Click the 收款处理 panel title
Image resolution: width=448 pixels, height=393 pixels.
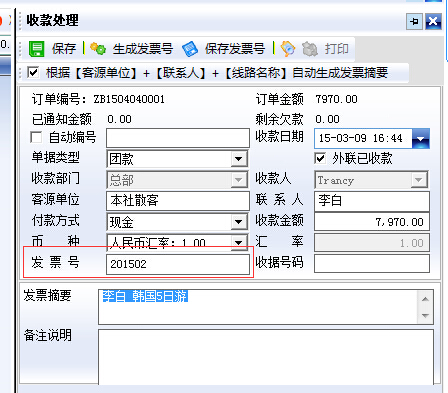pos(52,21)
